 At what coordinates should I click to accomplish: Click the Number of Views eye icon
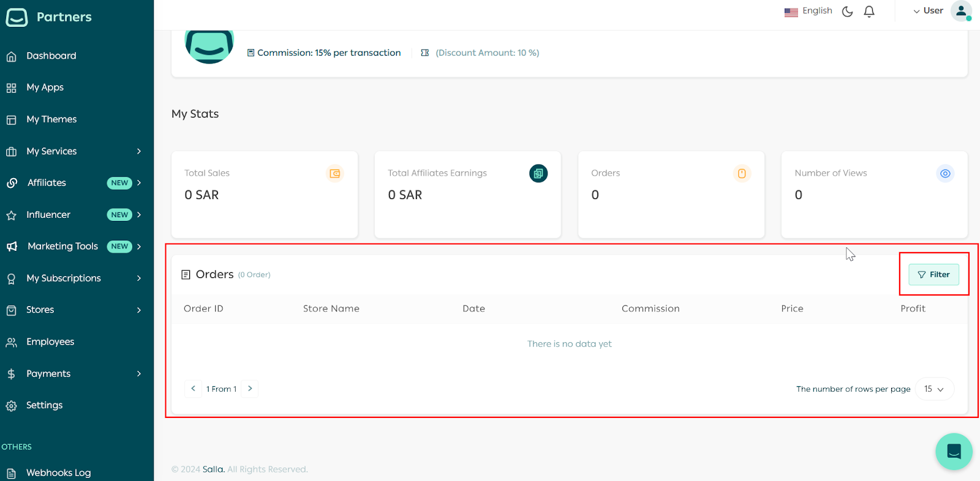click(945, 174)
